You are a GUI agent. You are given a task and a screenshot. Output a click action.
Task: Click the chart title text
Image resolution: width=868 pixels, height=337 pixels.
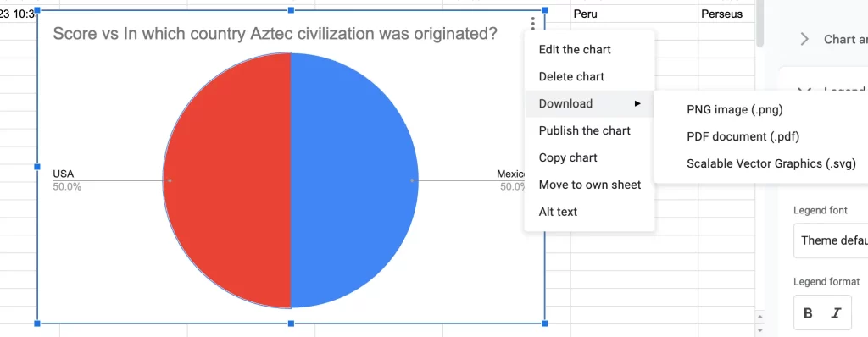[x=275, y=35]
